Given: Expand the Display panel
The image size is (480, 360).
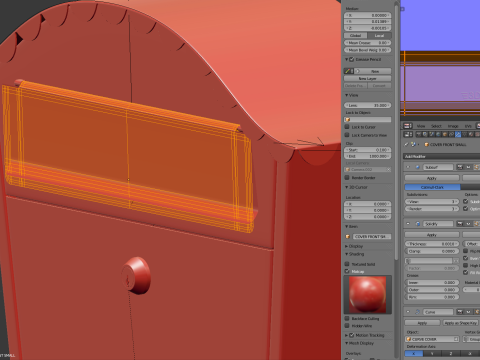Looking at the screenshot, I should [347, 246].
